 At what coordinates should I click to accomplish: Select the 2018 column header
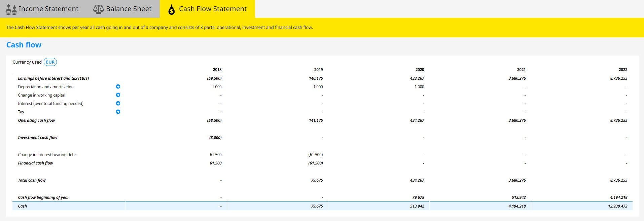click(217, 70)
